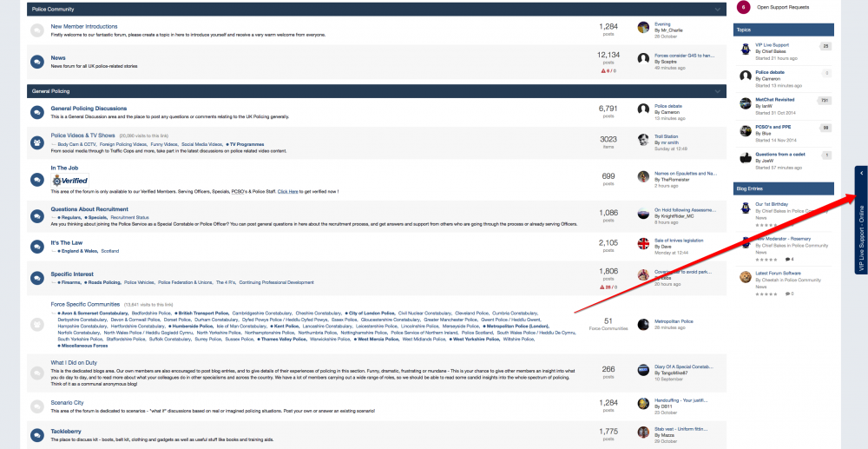Screen dimensions: 868x449
Task: Click the In The Job Verified badge
Action: pyautogui.click(x=69, y=181)
